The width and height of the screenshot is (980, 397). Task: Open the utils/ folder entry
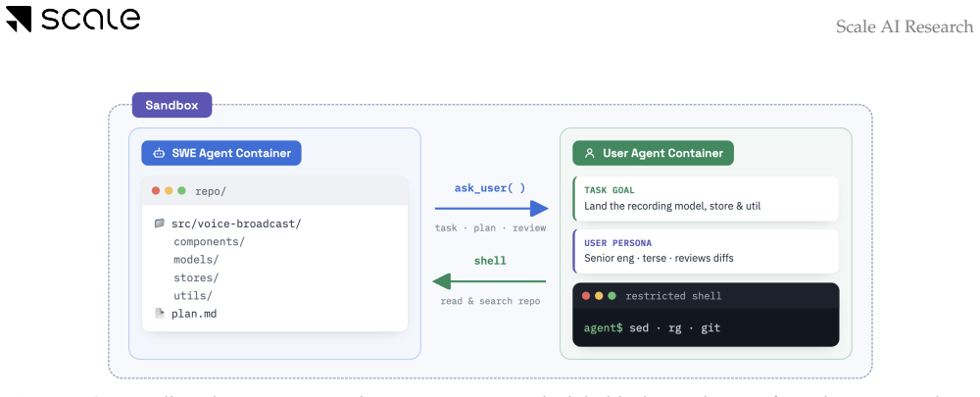193,296
